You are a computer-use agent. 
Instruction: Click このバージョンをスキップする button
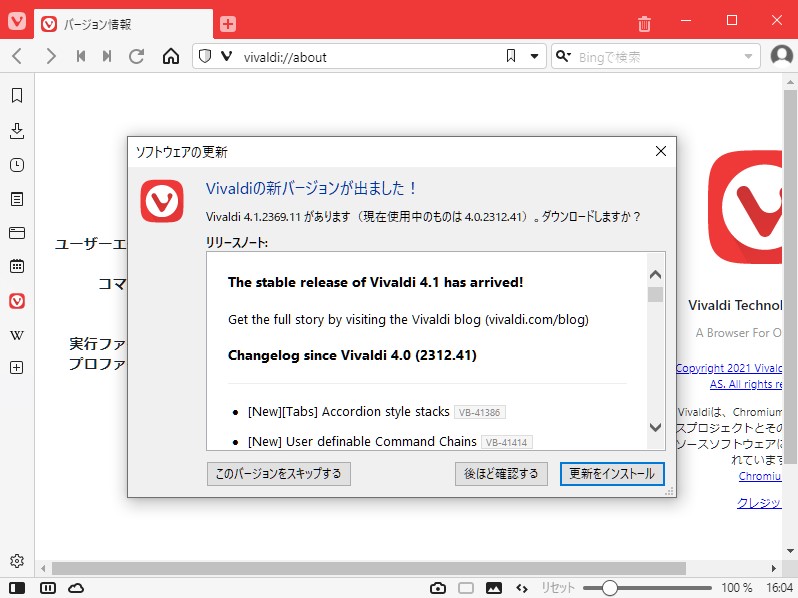tap(278, 474)
